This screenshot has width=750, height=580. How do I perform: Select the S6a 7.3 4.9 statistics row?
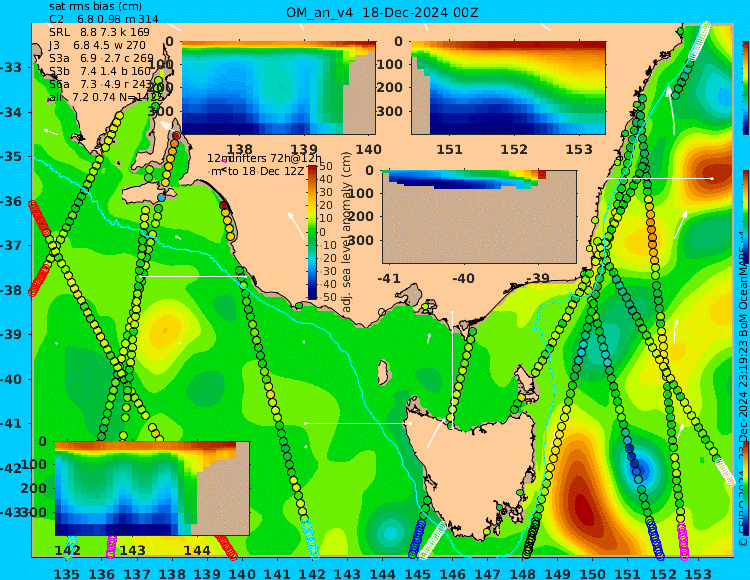coord(101,84)
